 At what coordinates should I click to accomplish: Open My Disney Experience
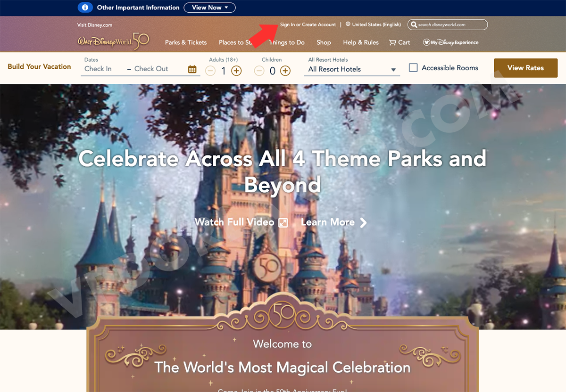(451, 42)
